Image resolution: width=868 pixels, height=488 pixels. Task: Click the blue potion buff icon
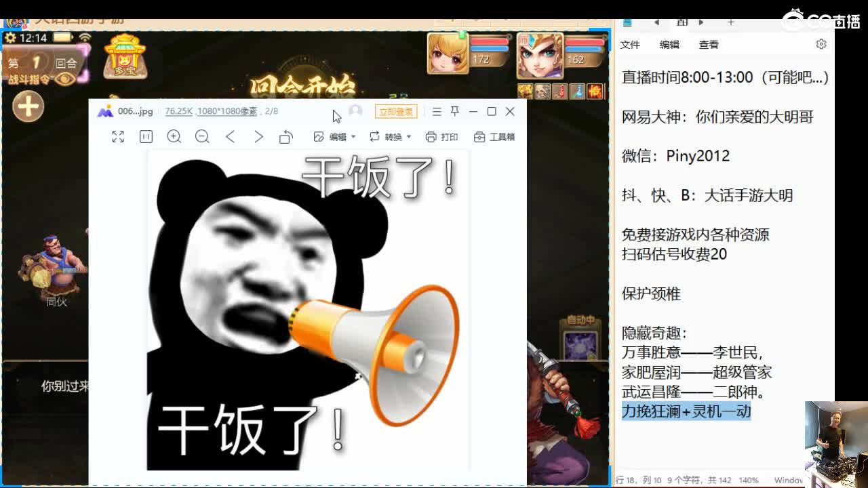coord(578,91)
